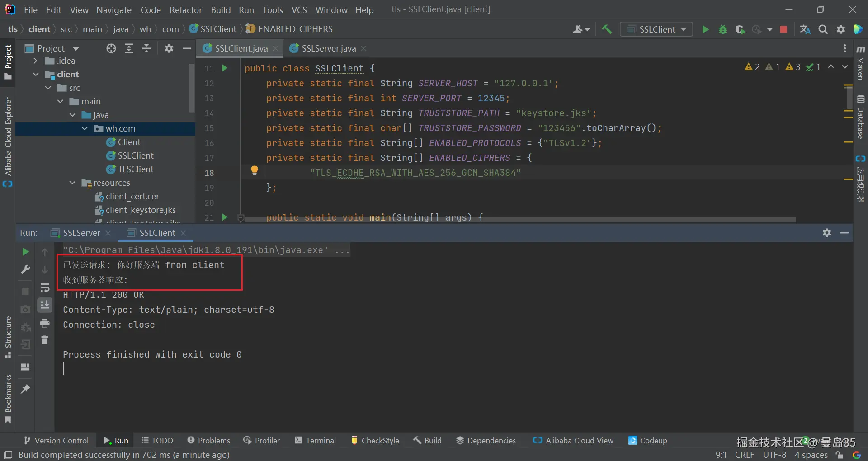Screen dimensions: 868x461
Task: Stop the running process using red square
Action: [783, 29]
